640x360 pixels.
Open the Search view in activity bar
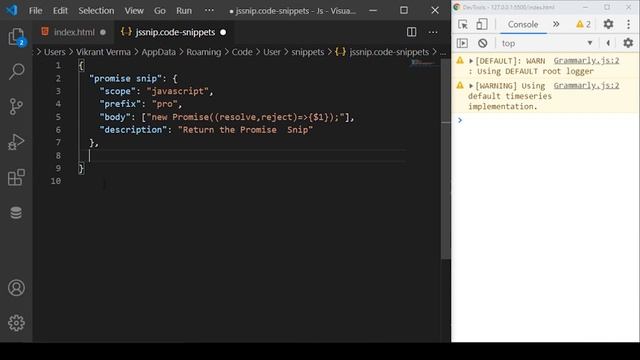16,71
